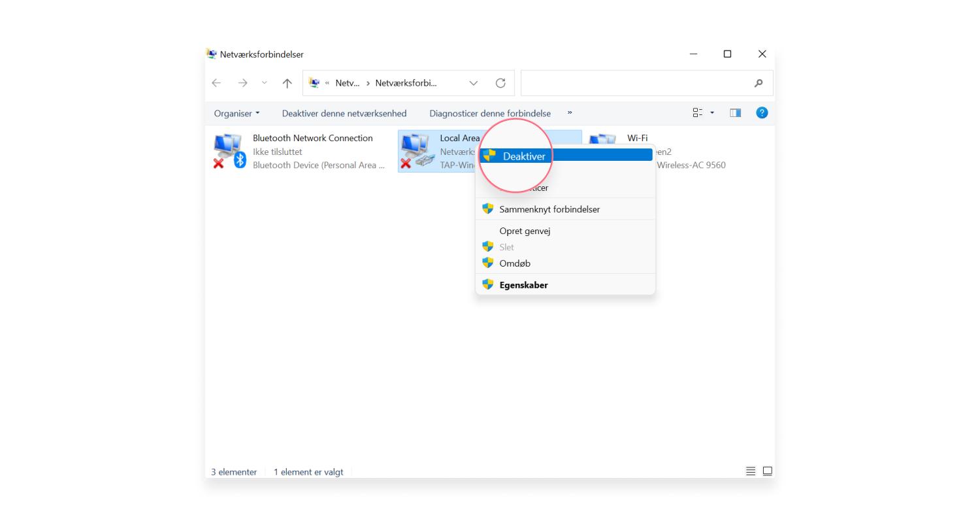
Task: Open the Organiser dropdown menu
Action: click(237, 113)
